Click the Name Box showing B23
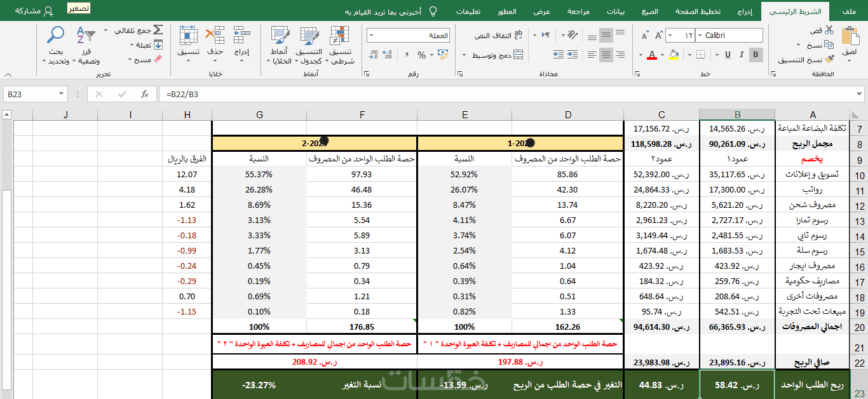 tap(31, 94)
